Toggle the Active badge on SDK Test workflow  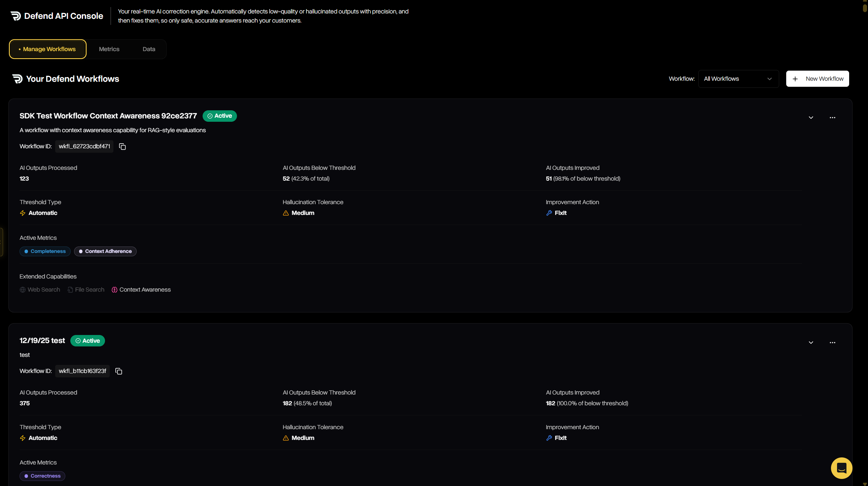pyautogui.click(x=219, y=116)
